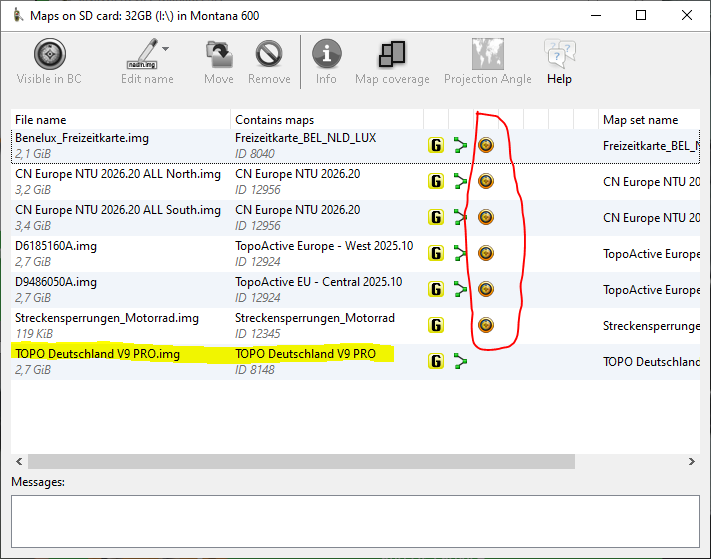
Task: Click the BaseCamp icon in Benelux_Freizeitkarte row
Action: tap(486, 145)
